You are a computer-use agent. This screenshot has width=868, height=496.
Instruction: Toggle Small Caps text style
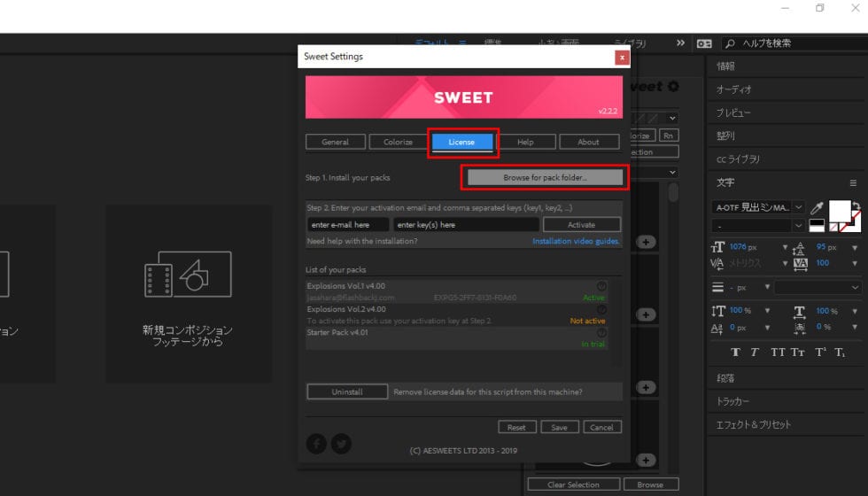click(798, 353)
